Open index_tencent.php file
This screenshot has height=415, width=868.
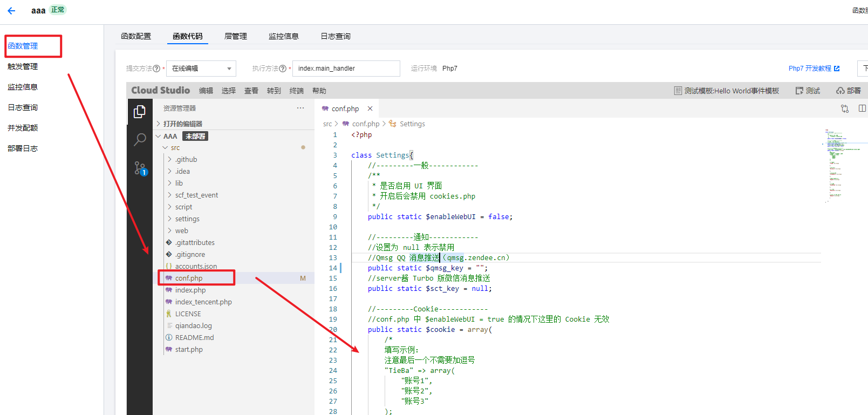pyautogui.click(x=234, y=302)
